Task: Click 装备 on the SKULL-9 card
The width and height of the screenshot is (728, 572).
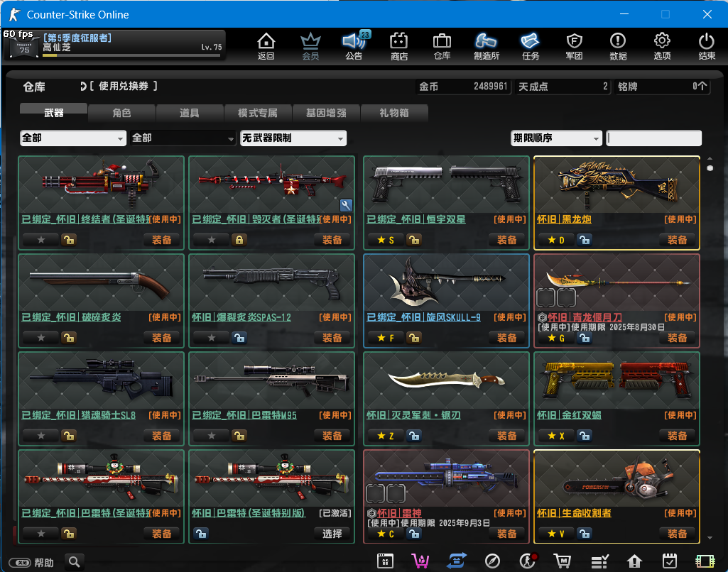Action: [507, 338]
